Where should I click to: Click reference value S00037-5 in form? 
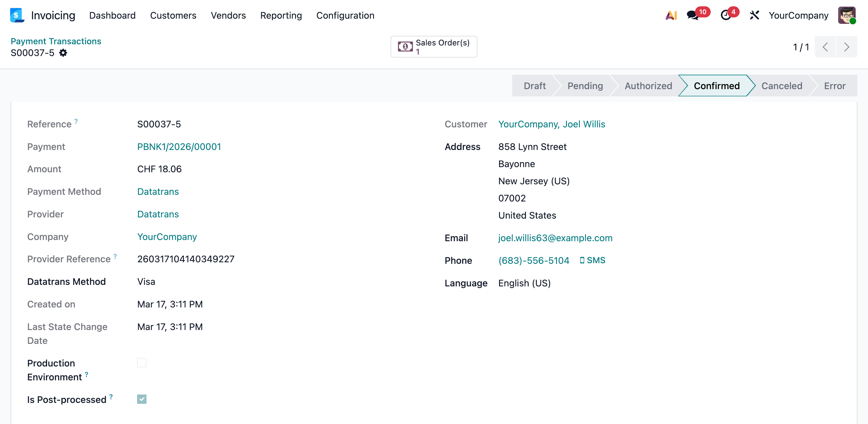(159, 124)
